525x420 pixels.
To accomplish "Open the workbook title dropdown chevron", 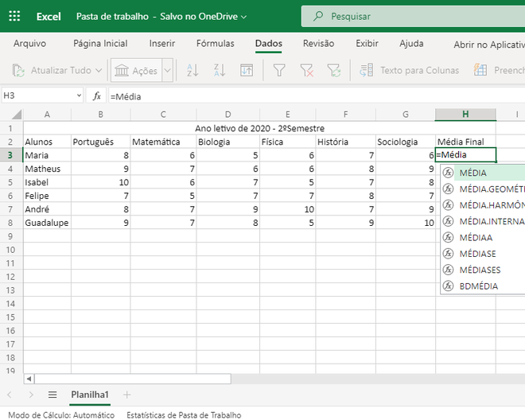I will click(243, 17).
